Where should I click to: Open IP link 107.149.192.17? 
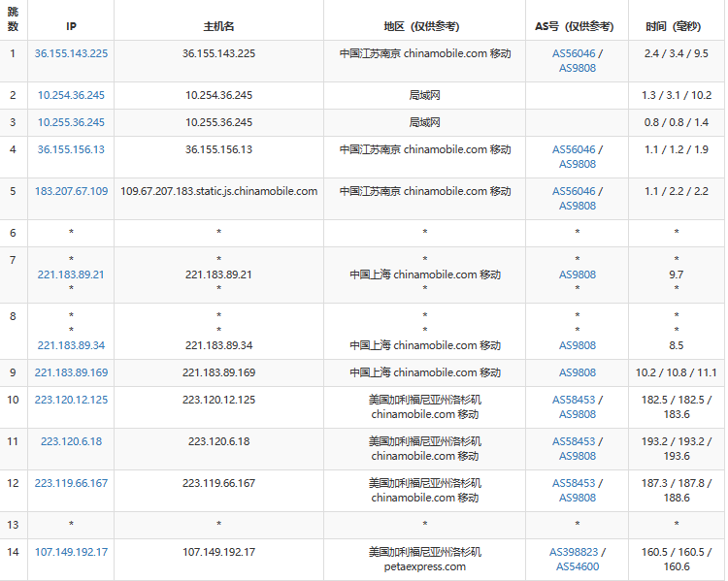(x=71, y=552)
